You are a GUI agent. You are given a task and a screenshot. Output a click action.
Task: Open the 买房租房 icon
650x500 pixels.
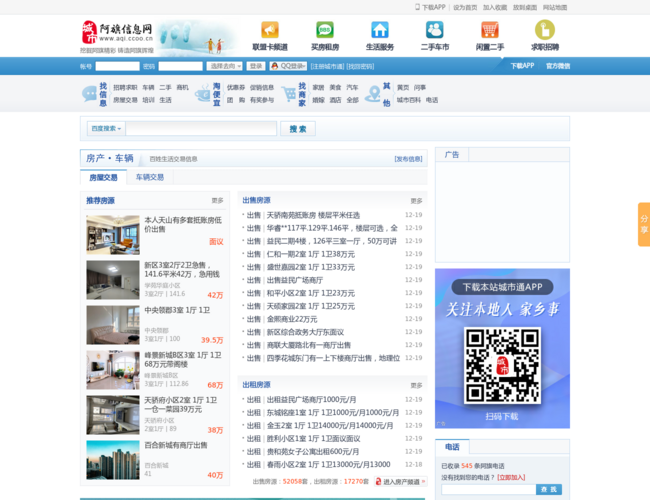tap(325, 30)
